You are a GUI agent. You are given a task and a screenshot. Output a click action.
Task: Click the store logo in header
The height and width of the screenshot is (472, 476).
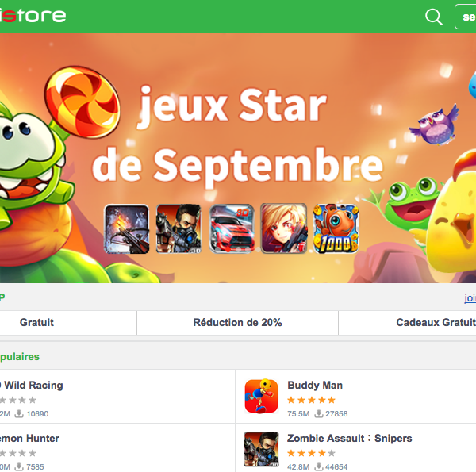33,16
